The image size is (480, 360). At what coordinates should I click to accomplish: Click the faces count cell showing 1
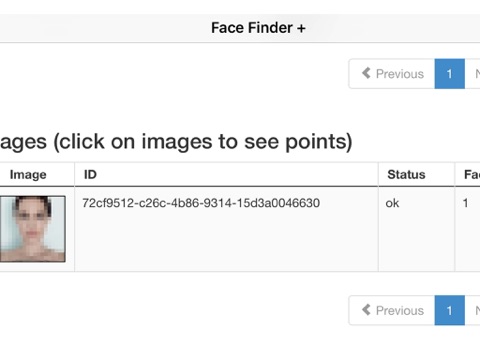pyautogui.click(x=465, y=203)
